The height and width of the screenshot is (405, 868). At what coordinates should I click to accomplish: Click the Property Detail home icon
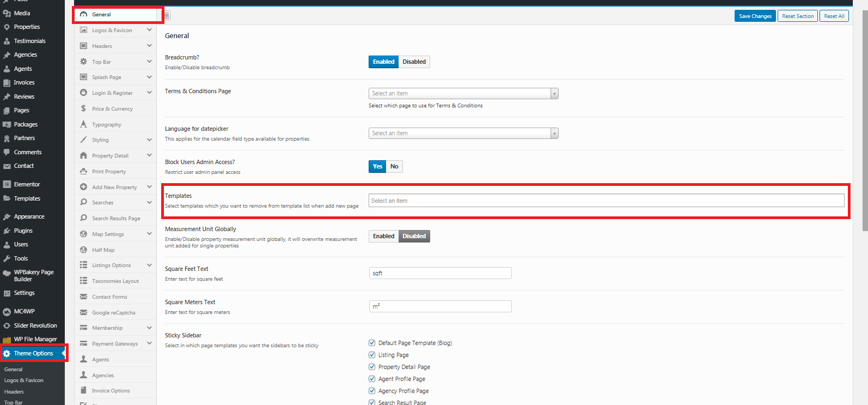tap(83, 155)
